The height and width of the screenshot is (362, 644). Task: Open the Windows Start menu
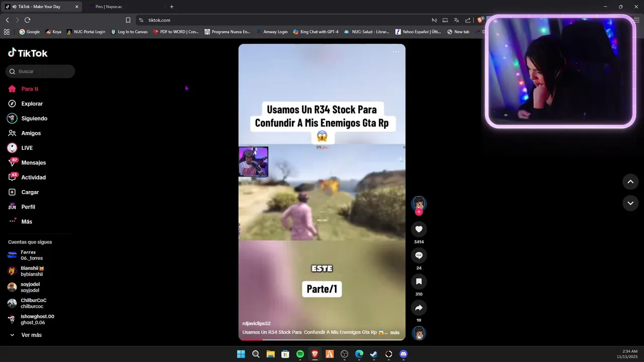(x=241, y=354)
